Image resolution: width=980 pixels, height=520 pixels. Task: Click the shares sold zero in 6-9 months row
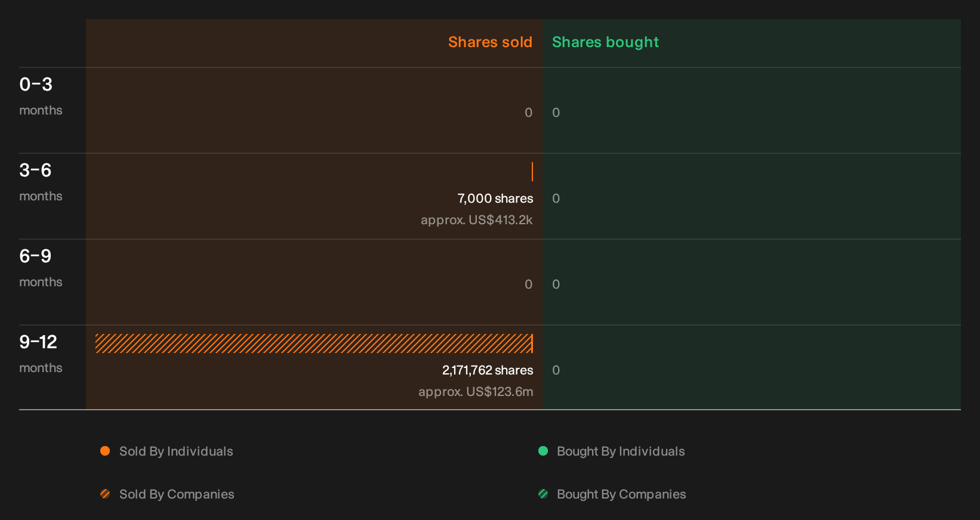coord(528,284)
